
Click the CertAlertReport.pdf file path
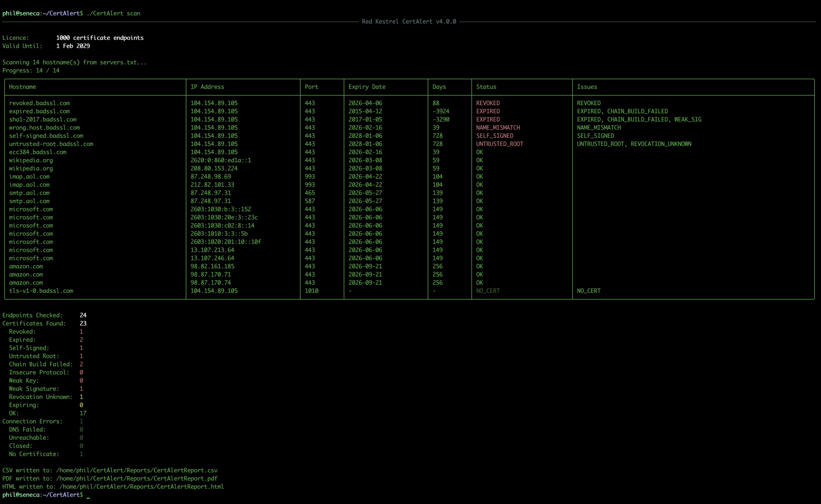tap(137, 479)
